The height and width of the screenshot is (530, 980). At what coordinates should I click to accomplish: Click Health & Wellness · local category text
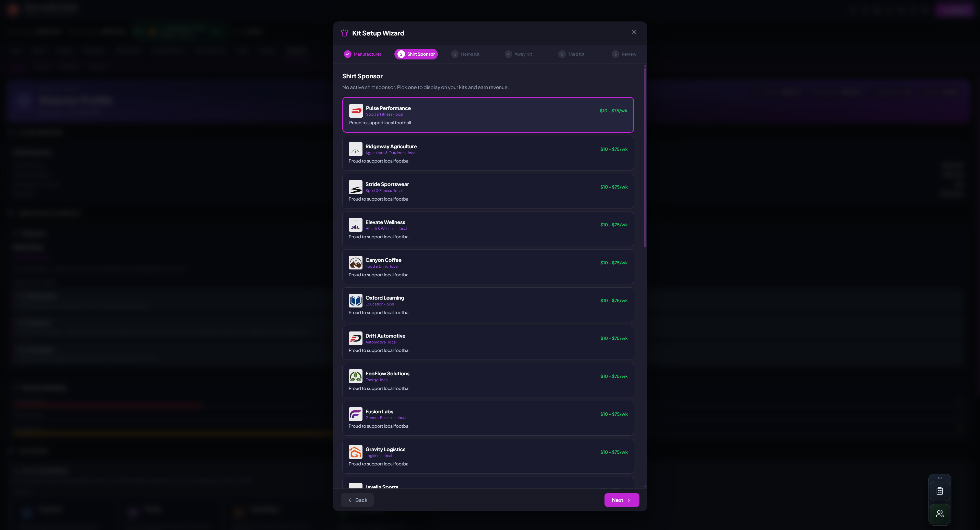pyautogui.click(x=386, y=228)
